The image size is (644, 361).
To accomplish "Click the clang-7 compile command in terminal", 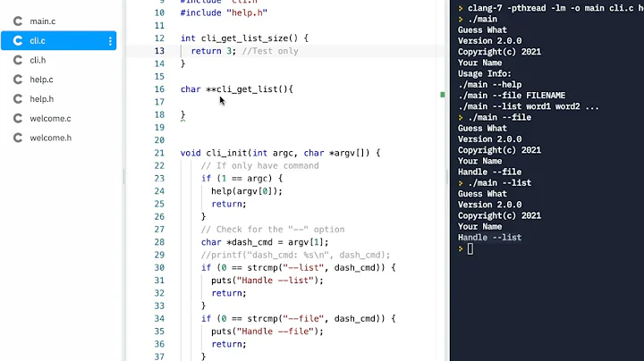I will coord(555,8).
